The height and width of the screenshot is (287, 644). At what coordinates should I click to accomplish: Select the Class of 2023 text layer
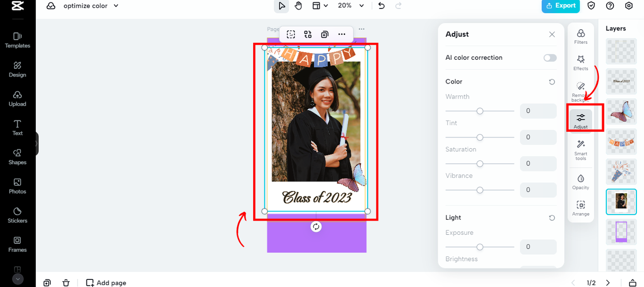(621, 81)
